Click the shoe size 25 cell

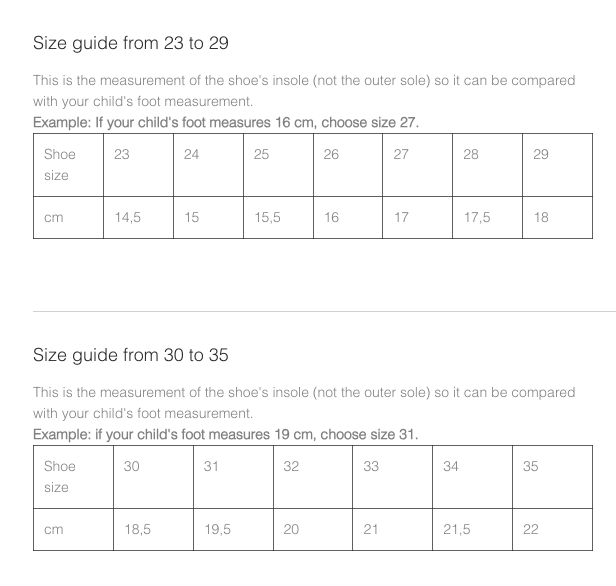tap(278, 165)
